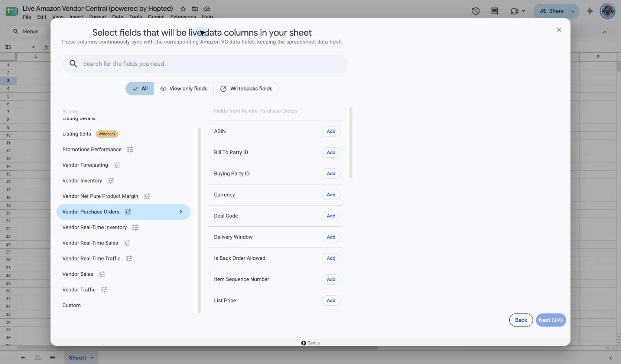Add the List Price field
Image resolution: width=621 pixels, height=364 pixels.
(331, 301)
